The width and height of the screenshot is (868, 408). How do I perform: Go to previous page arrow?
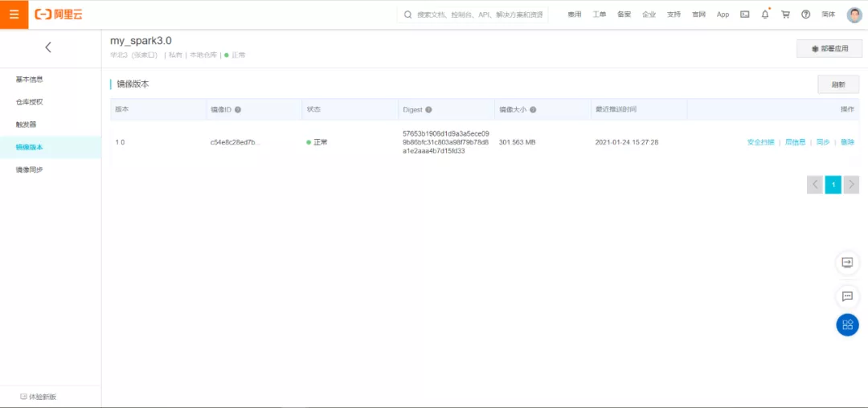(x=815, y=185)
